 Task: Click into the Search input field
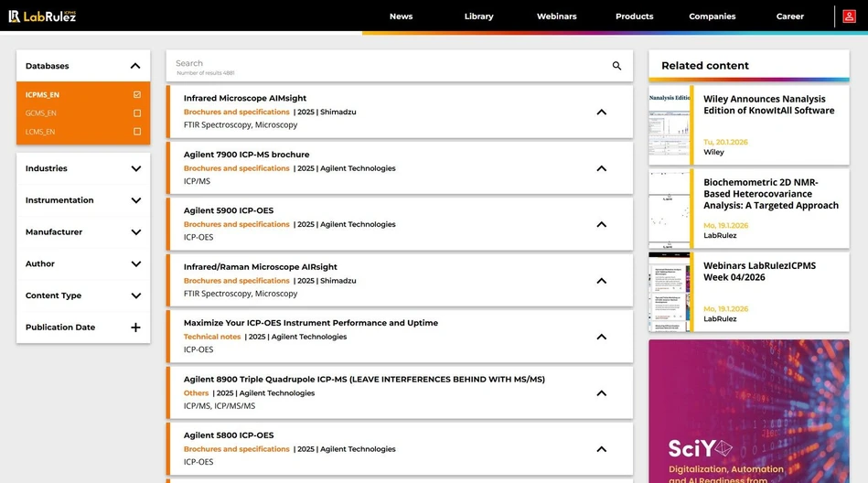384,64
